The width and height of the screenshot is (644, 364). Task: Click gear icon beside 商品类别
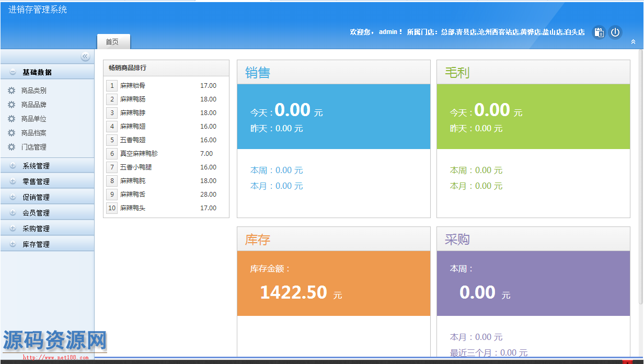click(x=11, y=90)
